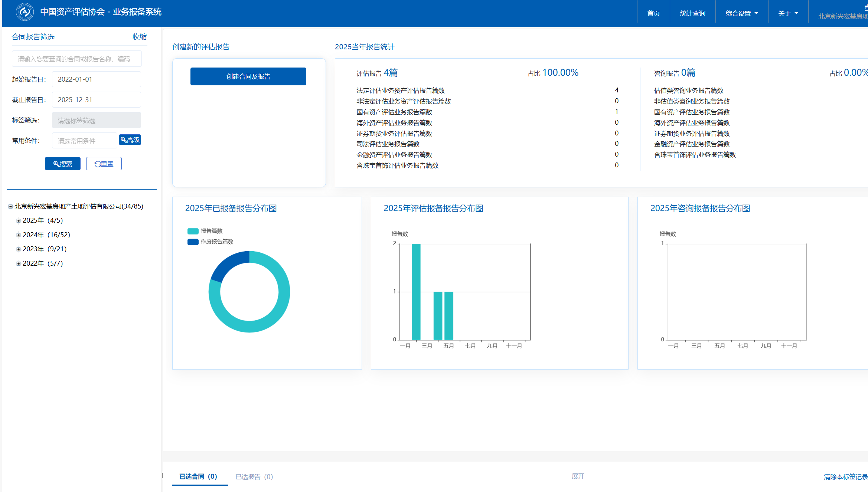Expand the 2025年 tree node

coord(18,221)
